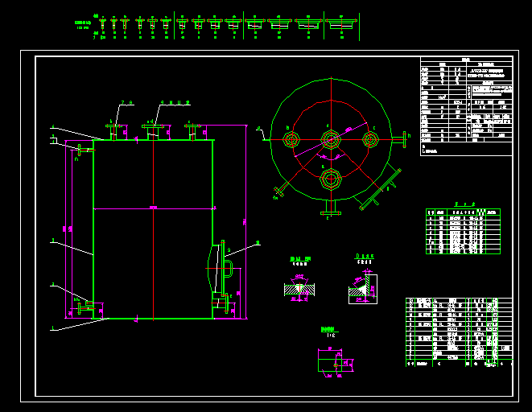This screenshot has width=532, height=412.
Task: Select nozzle b circle in plan view
Action: click(291, 140)
